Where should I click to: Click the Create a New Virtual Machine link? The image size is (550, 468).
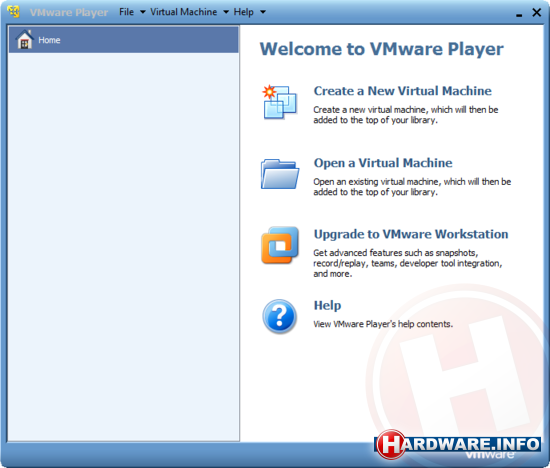[402, 91]
